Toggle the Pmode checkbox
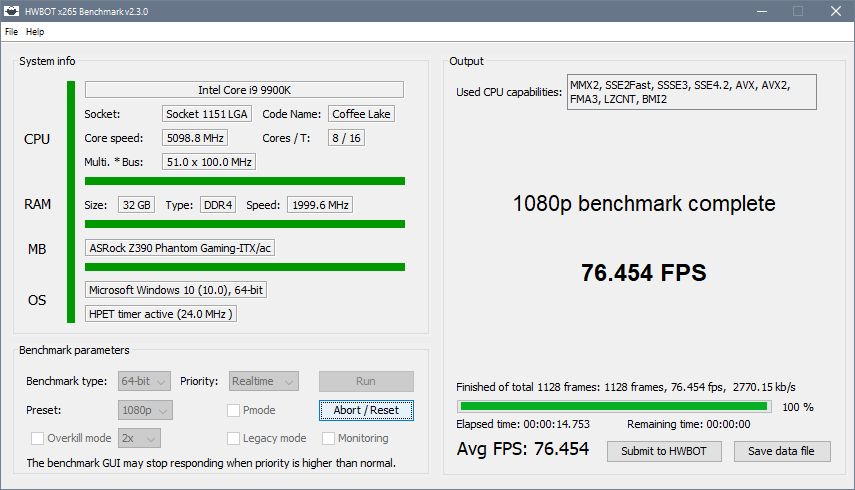Viewport: 855px width, 490px height. [233, 410]
